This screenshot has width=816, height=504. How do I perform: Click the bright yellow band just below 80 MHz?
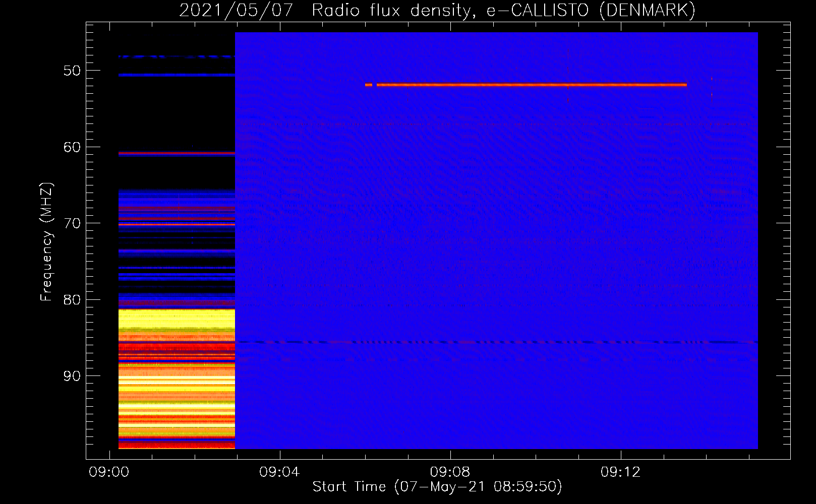(177, 318)
